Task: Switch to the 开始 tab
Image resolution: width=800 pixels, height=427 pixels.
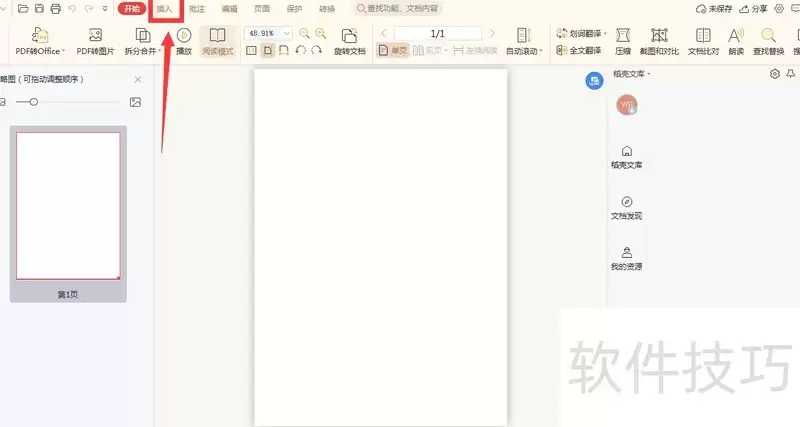Action: (x=132, y=9)
